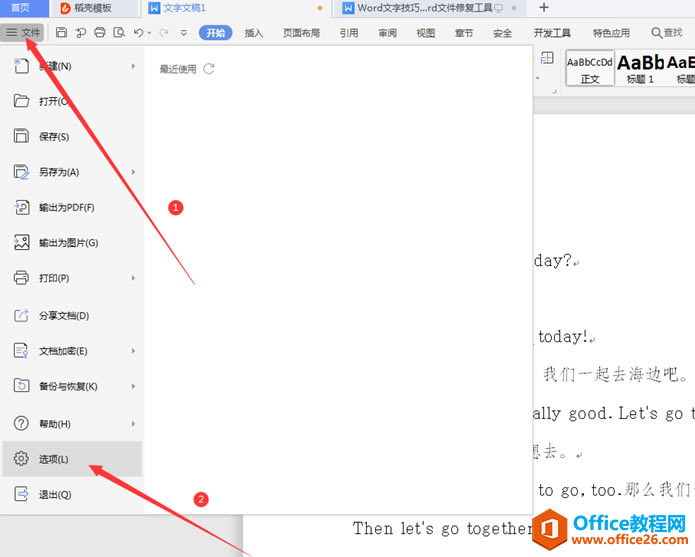Screen dimensions: 695x557
Task: Choose 输出为PDF(F) in the file menu
Action: pos(72,207)
